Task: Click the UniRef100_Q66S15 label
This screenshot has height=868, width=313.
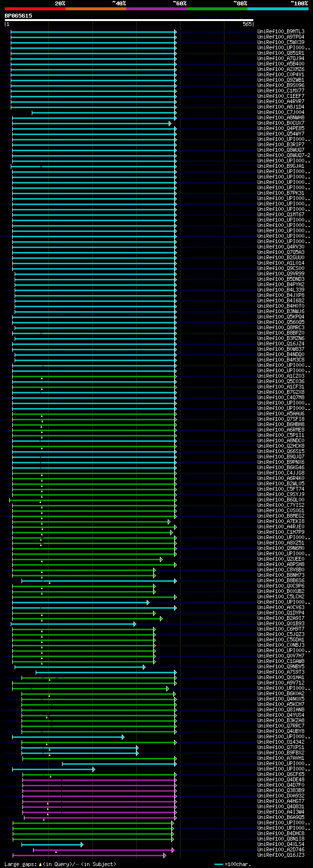Action: 281,452
